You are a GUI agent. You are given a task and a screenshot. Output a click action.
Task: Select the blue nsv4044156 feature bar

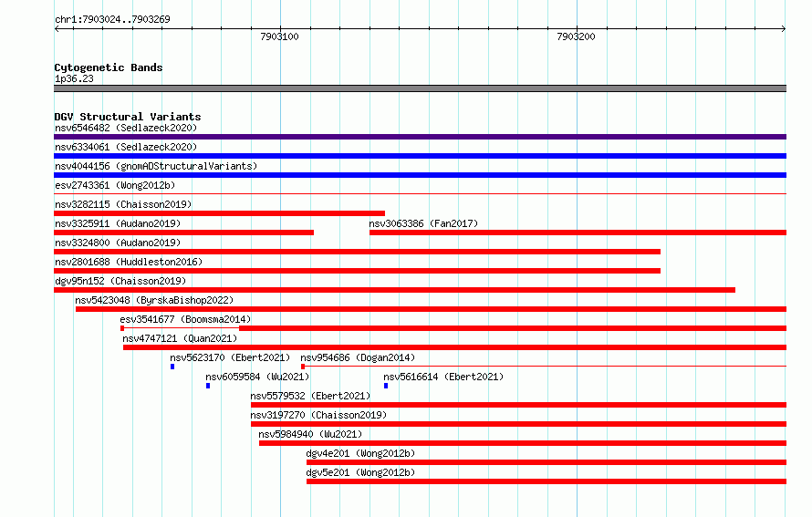click(x=420, y=175)
